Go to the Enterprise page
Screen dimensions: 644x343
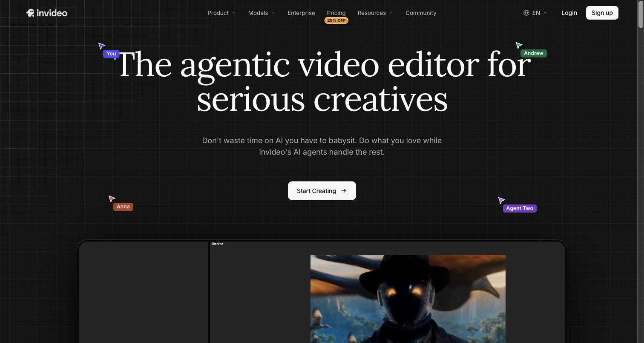[301, 13]
